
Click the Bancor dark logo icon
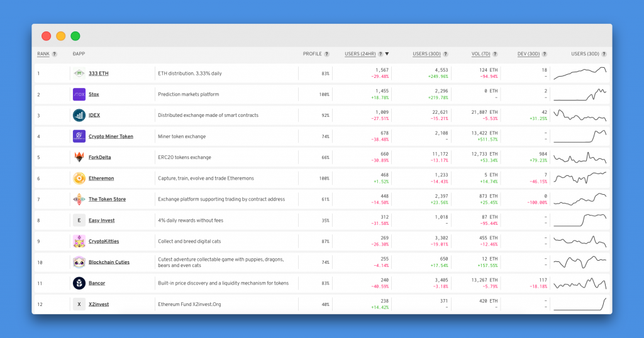point(79,283)
